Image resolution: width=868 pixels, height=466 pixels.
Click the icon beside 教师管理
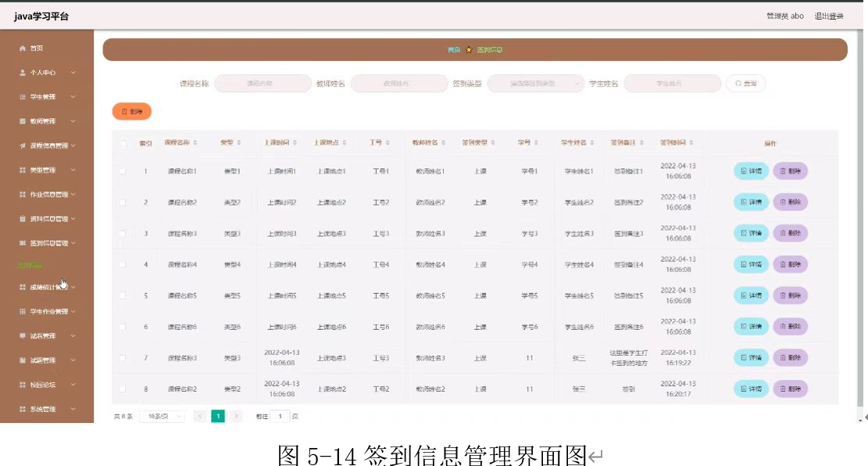22,121
